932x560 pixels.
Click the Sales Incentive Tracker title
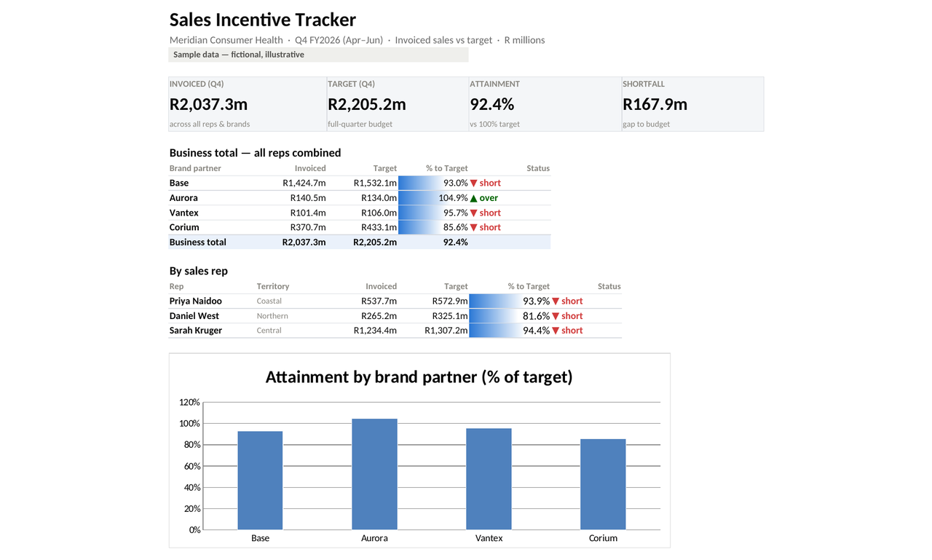(263, 20)
